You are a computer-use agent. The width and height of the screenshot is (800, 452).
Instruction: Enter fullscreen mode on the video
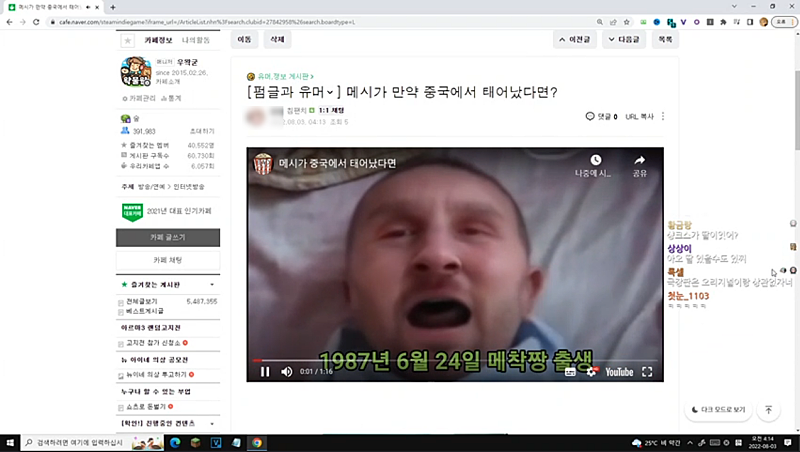pos(647,372)
